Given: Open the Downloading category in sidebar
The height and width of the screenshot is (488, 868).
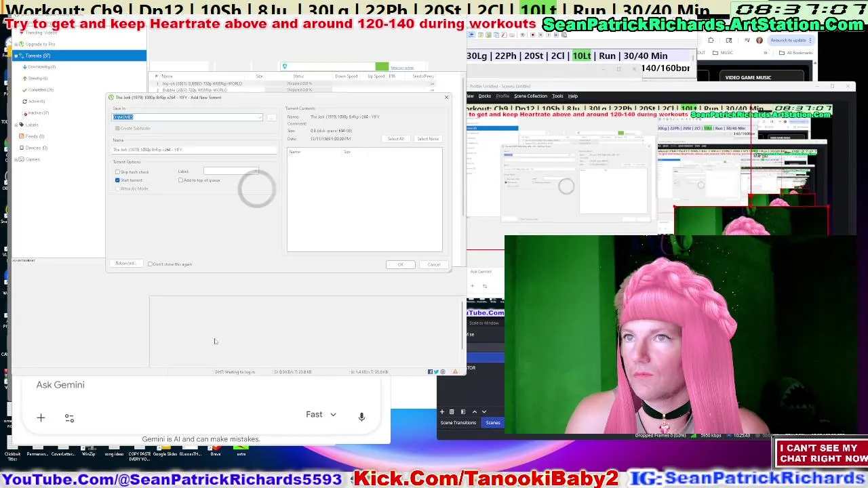Looking at the screenshot, I should click(41, 66).
